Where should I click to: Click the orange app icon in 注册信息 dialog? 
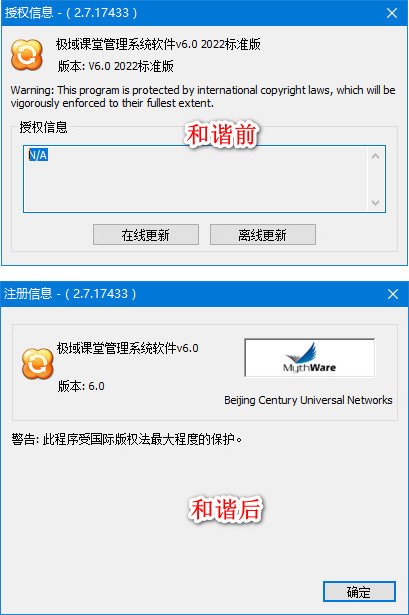click(x=38, y=364)
